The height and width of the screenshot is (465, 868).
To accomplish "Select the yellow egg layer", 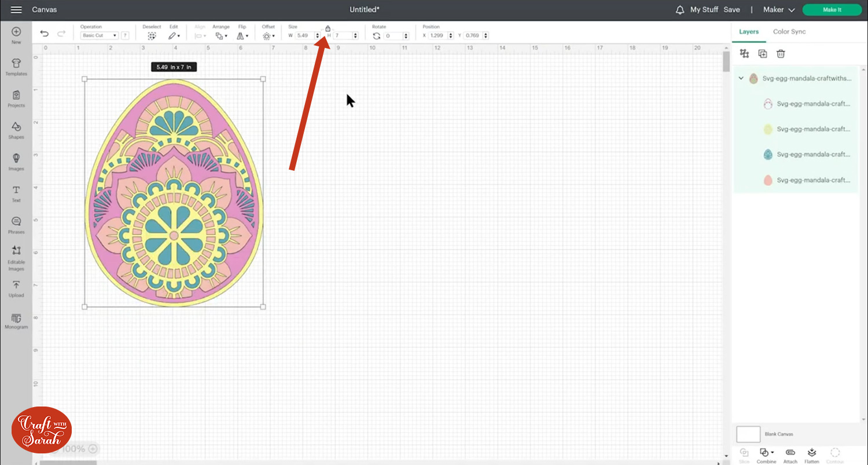I will (x=796, y=129).
